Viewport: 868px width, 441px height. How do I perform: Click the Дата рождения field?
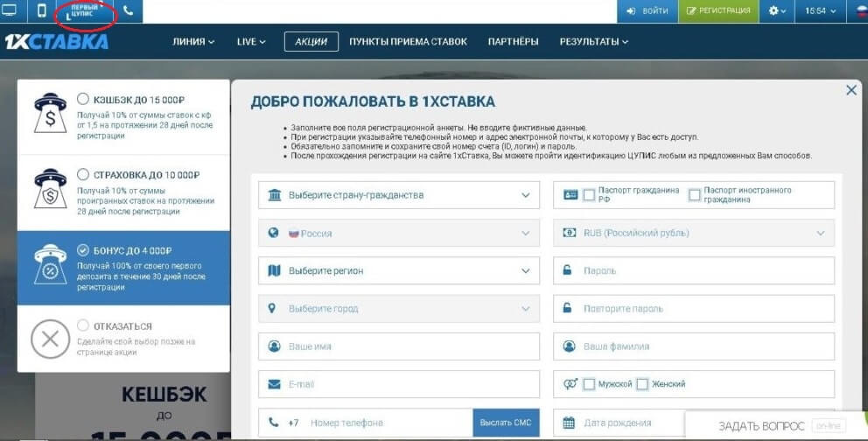pos(619,423)
